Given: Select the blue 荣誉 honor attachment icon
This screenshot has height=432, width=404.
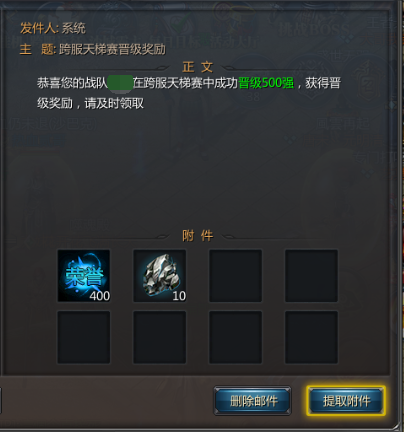Looking at the screenshot, I should pyautogui.click(x=84, y=276).
